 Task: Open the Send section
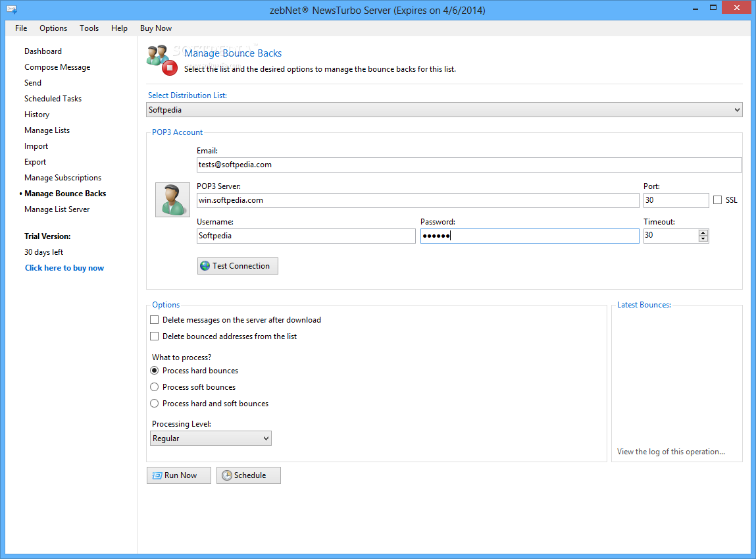point(33,83)
